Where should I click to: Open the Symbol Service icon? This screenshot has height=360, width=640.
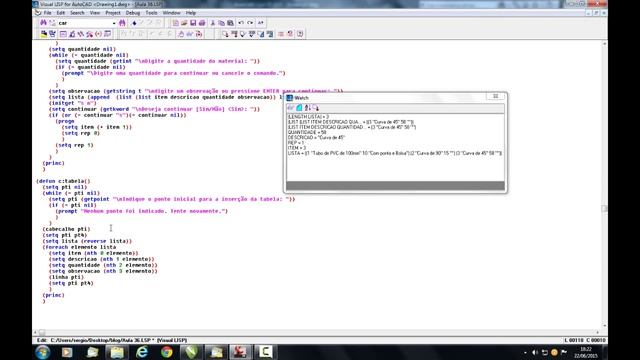pos(90,34)
